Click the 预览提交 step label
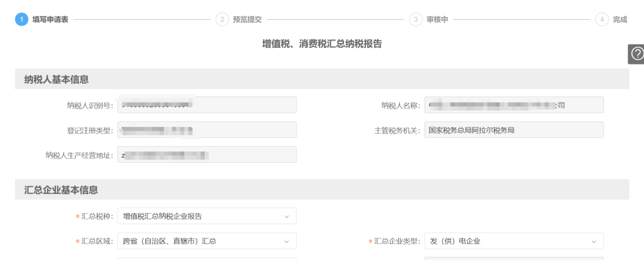 coord(247,19)
